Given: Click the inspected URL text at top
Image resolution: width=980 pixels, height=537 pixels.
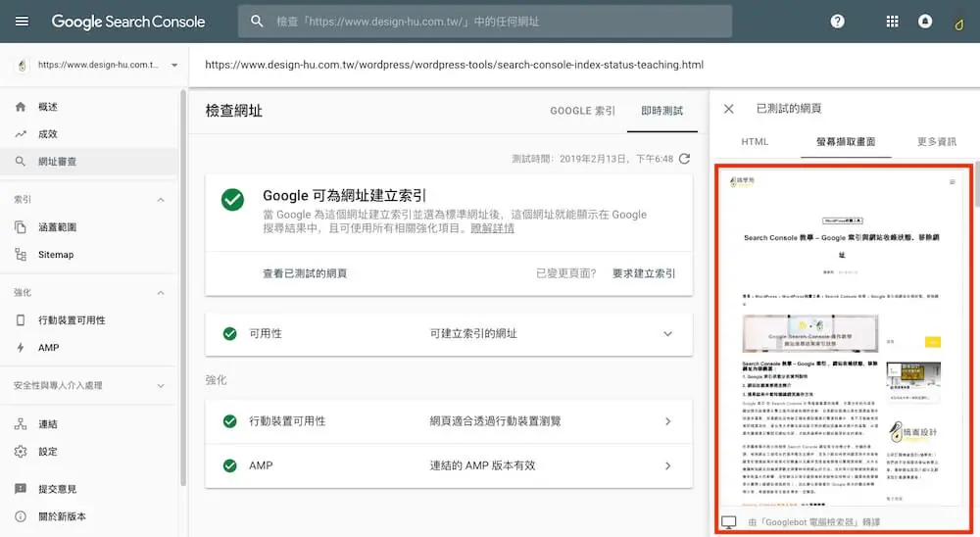Looking at the screenshot, I should click(x=455, y=65).
